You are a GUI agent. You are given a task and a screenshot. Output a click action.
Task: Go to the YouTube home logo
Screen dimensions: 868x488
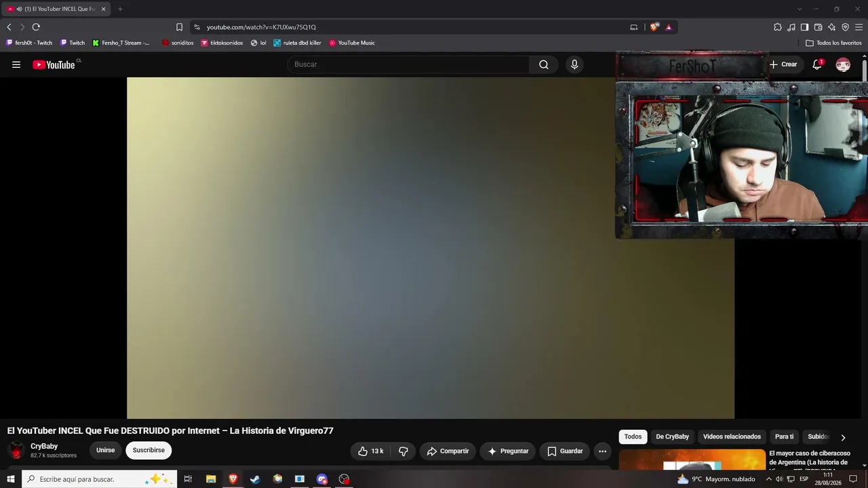54,64
